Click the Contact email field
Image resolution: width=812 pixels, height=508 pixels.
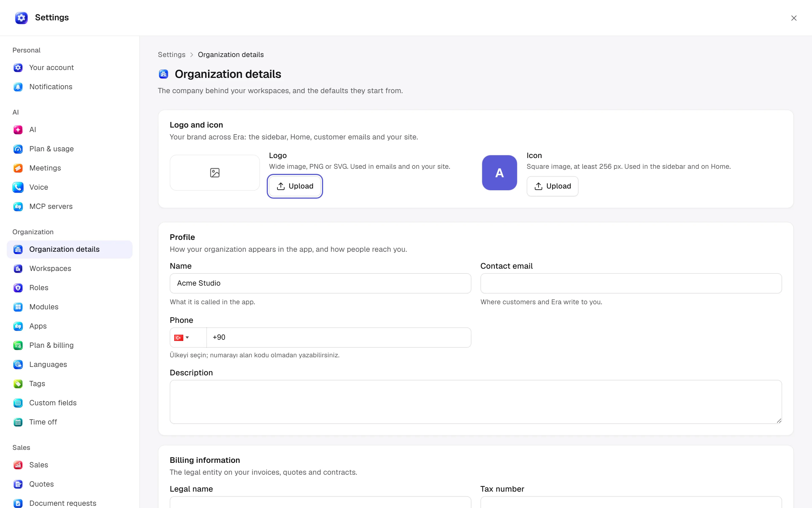631,283
